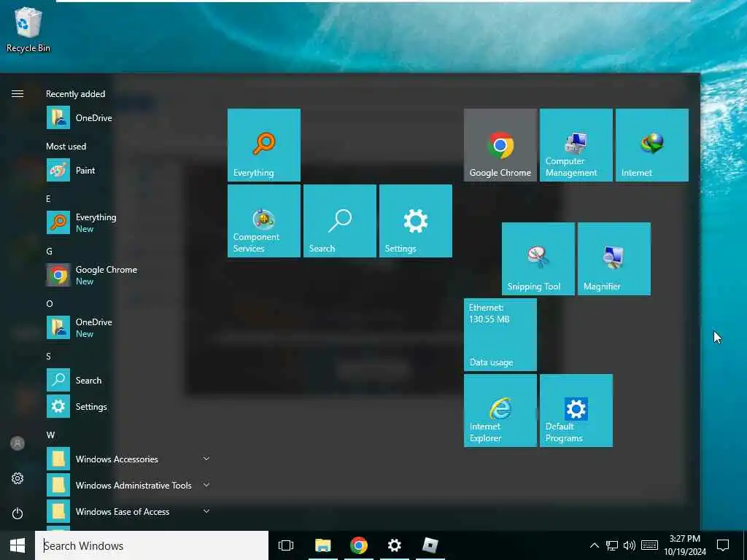Screen dimensions: 747x560
Task: Open Settings in the apps list
Action: (128, 406)
